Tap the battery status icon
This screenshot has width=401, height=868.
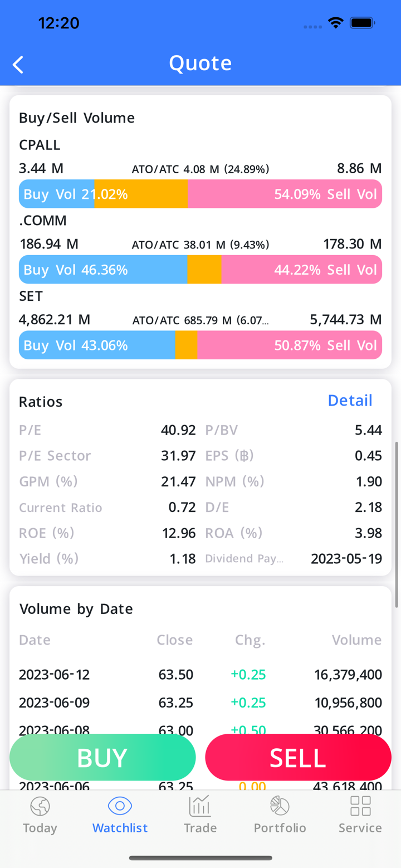click(x=362, y=23)
